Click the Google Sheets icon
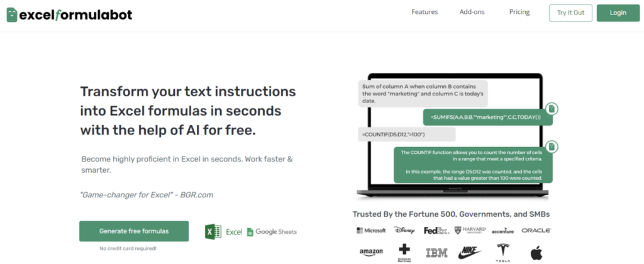 250,232
